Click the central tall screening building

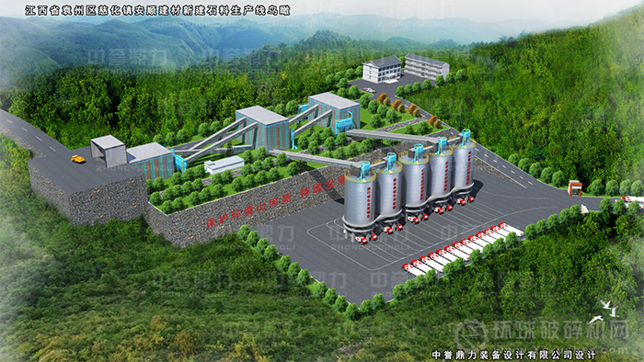tap(261, 129)
